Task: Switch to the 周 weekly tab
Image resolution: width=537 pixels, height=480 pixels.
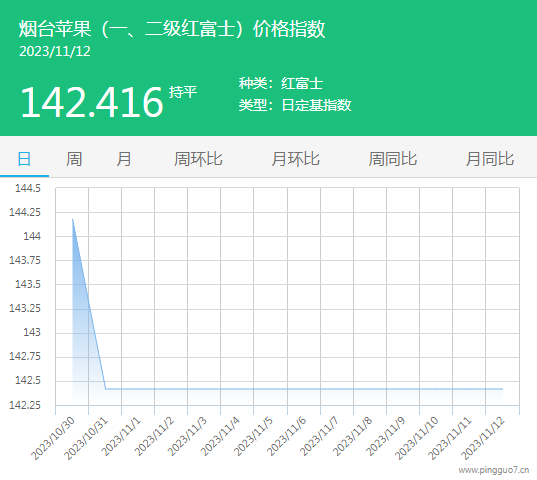Action: point(74,159)
